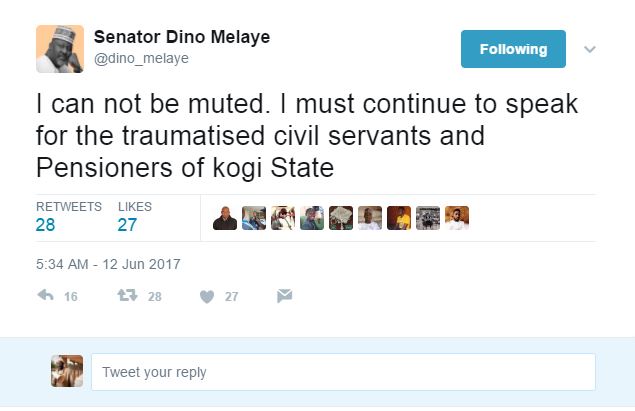
Task: Open the tweet timestamp 5:34 AM link
Action: click(x=108, y=264)
